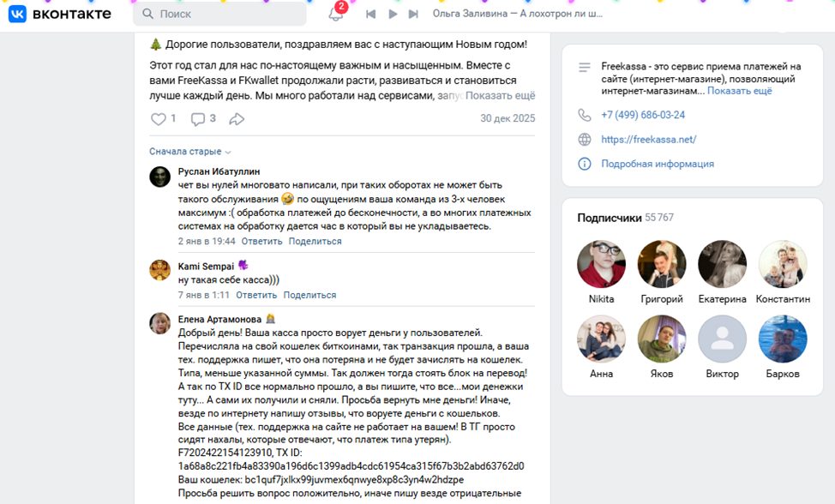Like the New Year post
The width and height of the screenshot is (835, 504).
[158, 118]
